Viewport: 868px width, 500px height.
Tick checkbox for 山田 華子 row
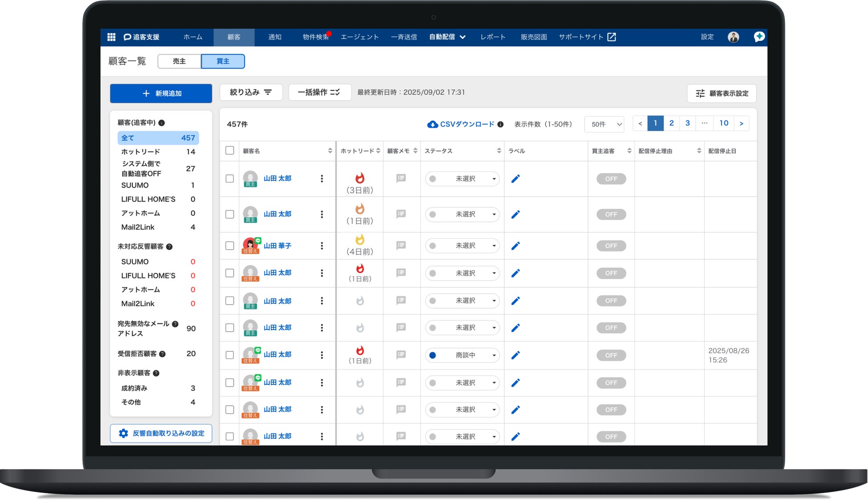point(230,246)
